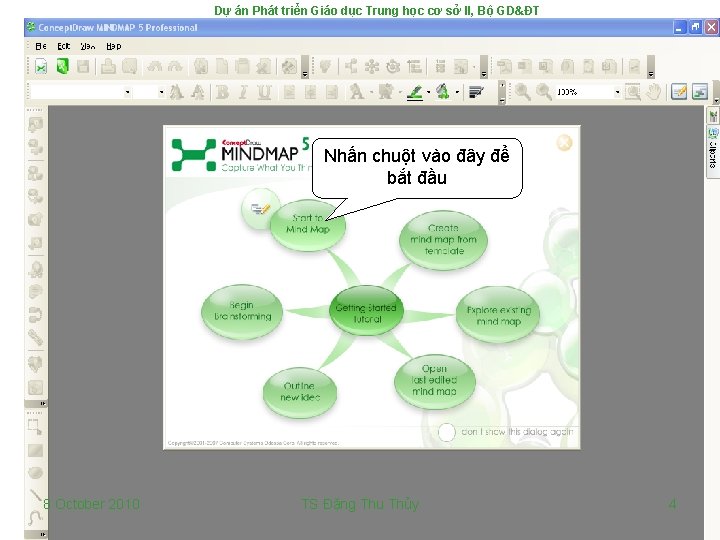This screenshot has width=720, height=540.
Task: Click the Start to Mind Map bubble
Action: [x=308, y=225]
